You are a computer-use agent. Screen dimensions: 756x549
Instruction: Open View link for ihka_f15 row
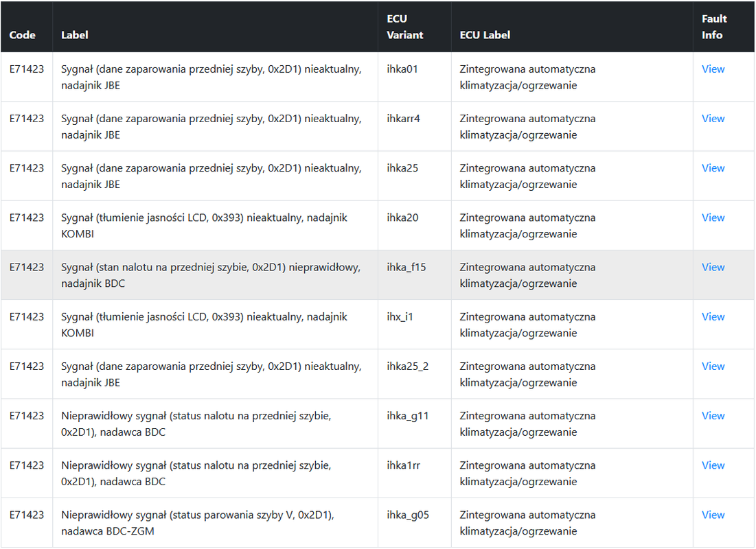[x=713, y=268]
